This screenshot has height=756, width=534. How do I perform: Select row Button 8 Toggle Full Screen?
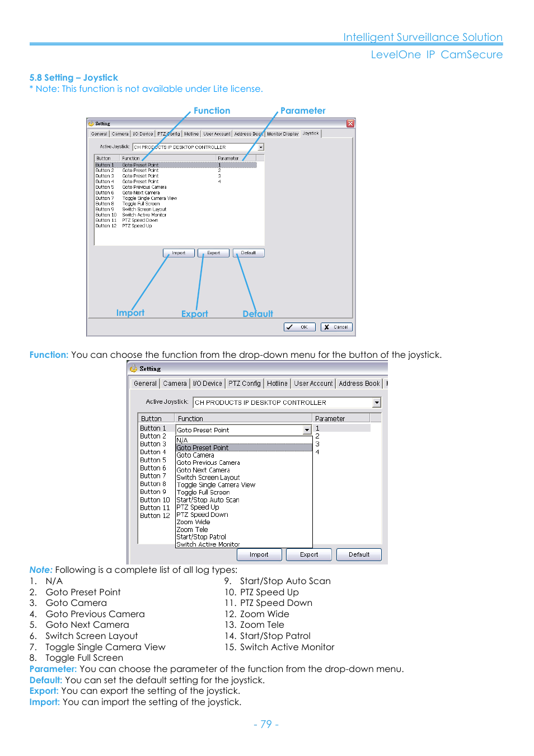tap(176, 204)
